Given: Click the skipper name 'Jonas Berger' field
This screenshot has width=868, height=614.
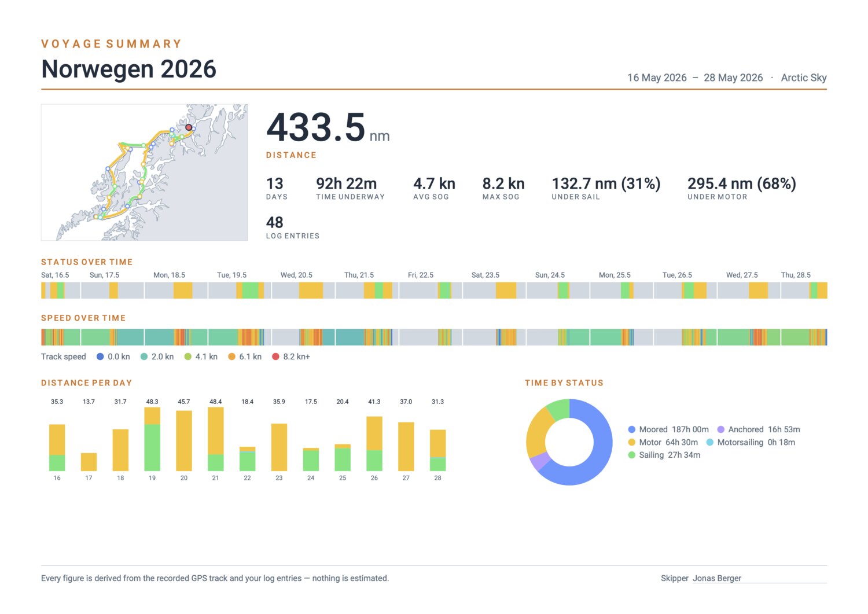Looking at the screenshot, I should (760, 578).
